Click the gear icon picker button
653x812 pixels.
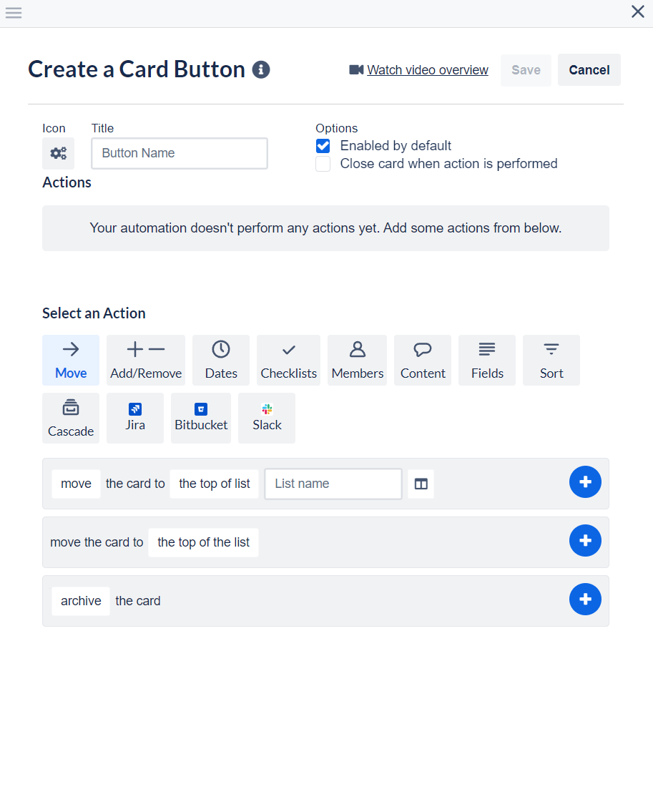click(58, 153)
